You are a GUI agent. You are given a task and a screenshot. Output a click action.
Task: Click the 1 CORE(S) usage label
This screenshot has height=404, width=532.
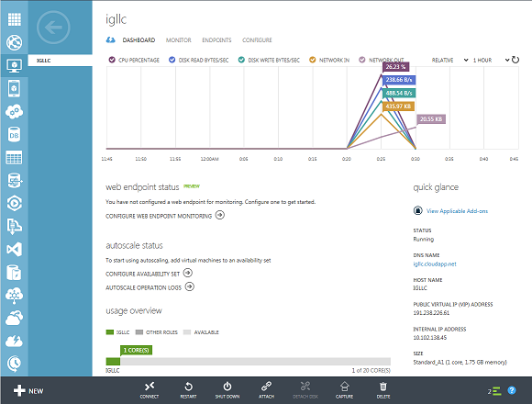[136, 350]
